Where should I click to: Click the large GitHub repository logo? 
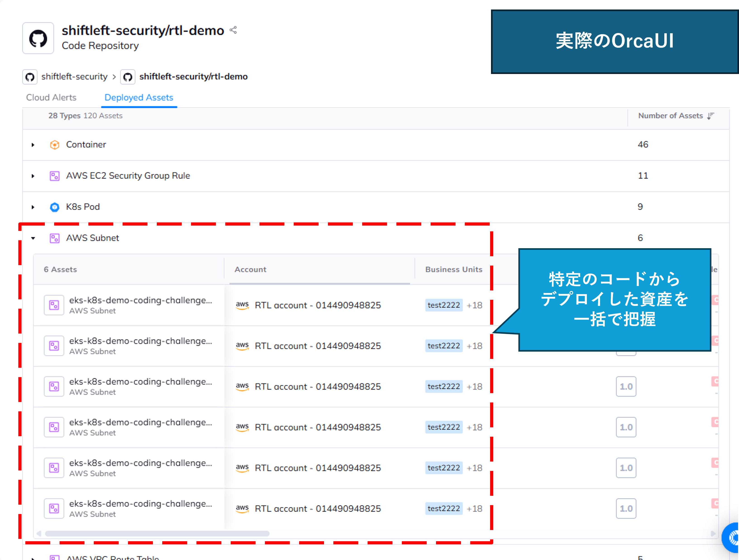(x=38, y=38)
